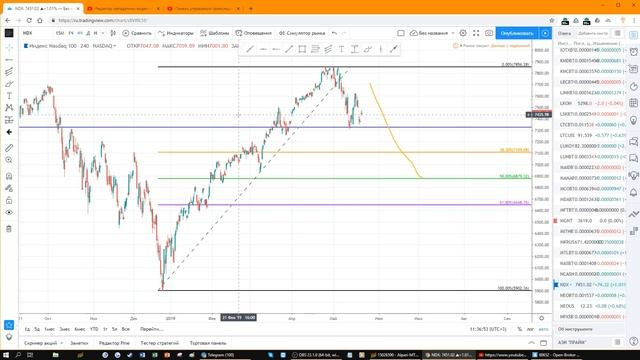Image resolution: width=640 pixels, height=360 pixels.
Task: Select the 1д date range
Action: coord(27,329)
